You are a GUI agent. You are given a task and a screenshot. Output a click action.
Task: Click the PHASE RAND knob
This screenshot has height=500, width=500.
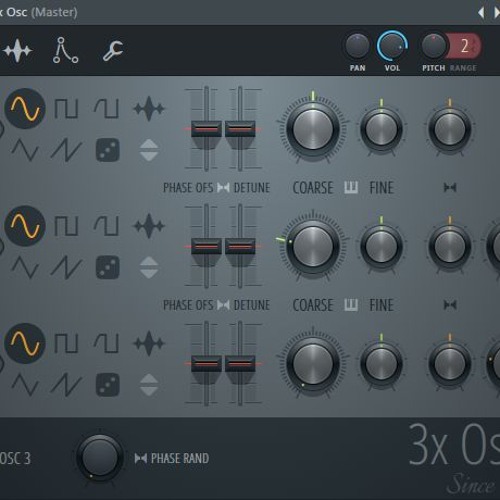(99, 457)
